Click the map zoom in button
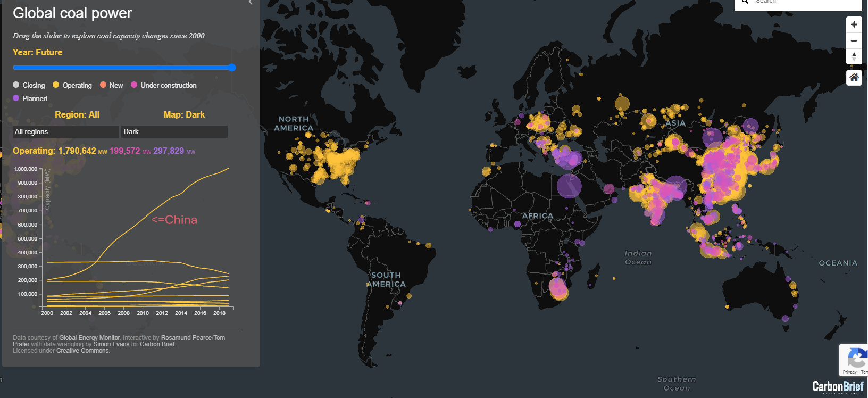This screenshot has width=868, height=398. 854,24
